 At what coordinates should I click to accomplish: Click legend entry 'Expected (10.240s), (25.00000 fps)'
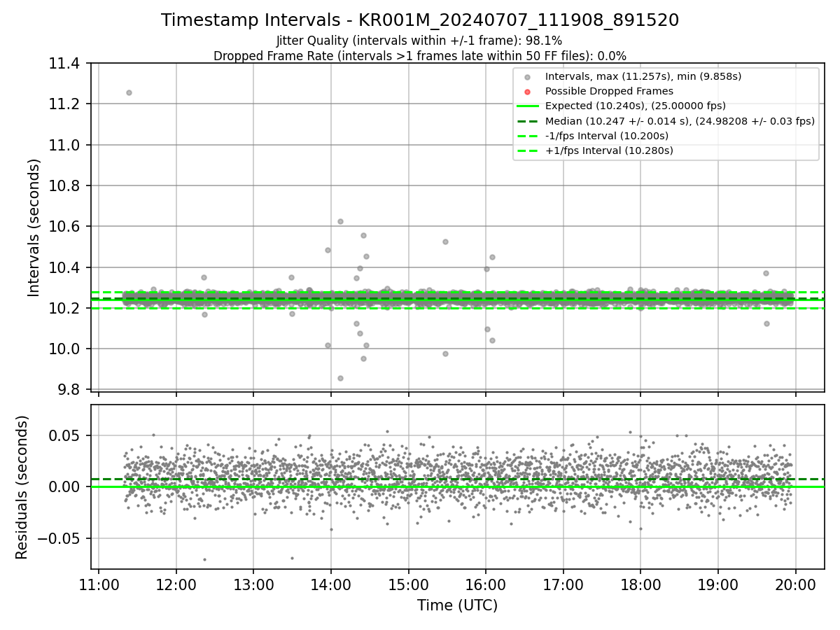636,106
